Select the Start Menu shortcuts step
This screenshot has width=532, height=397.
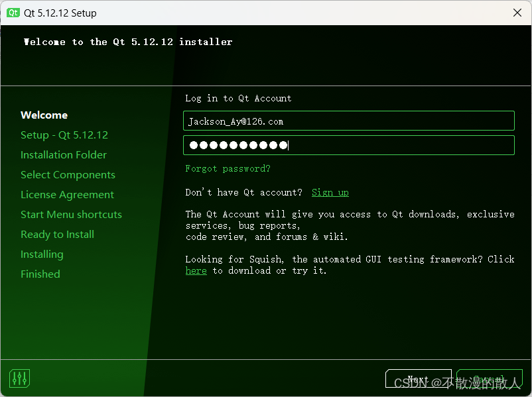[x=71, y=215]
